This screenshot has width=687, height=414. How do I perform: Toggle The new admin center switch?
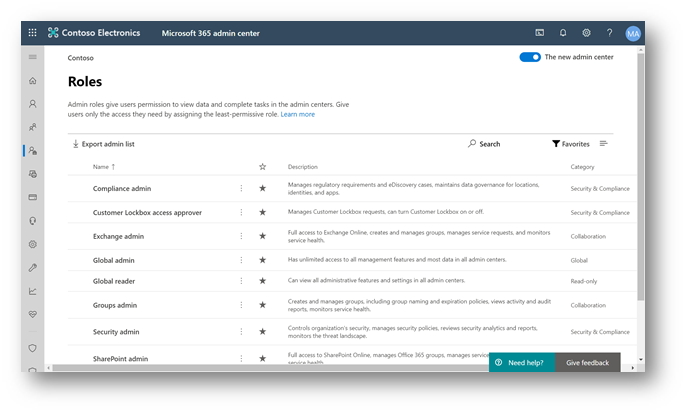coord(530,57)
